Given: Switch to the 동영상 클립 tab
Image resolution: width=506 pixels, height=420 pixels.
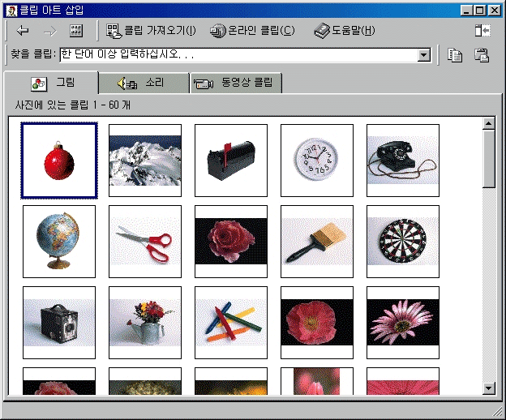Looking at the screenshot, I should tap(236, 84).
